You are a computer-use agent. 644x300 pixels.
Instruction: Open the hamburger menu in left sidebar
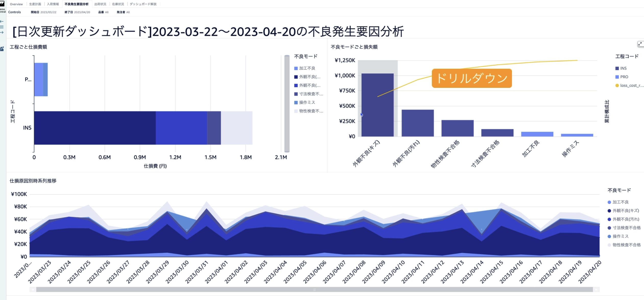pos(2,27)
